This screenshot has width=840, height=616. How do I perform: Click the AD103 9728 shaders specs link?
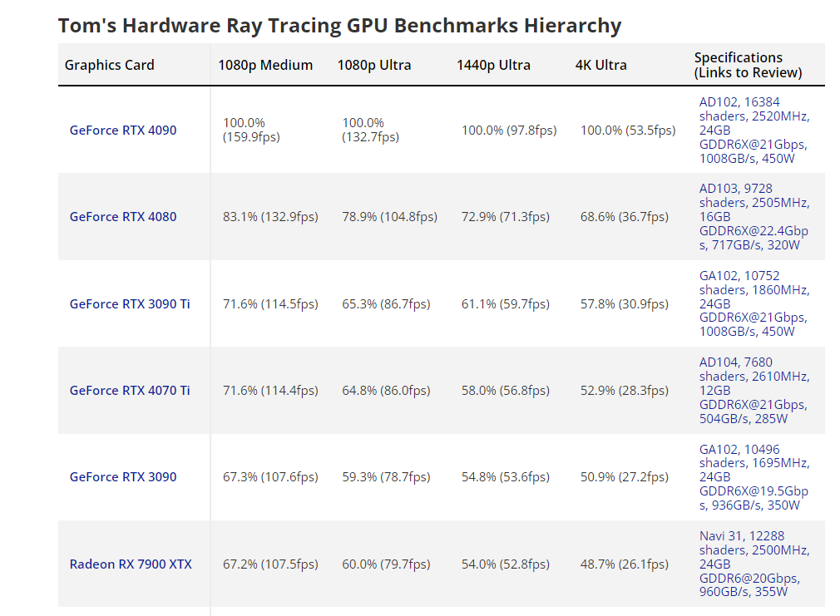[x=754, y=216]
